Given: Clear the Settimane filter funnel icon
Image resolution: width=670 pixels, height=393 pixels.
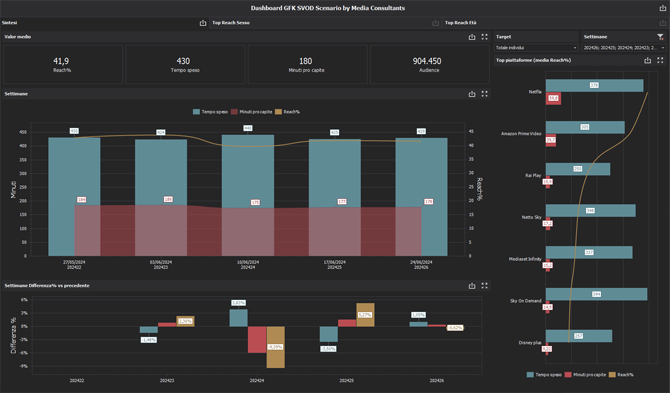Looking at the screenshot, I should tap(661, 37).
